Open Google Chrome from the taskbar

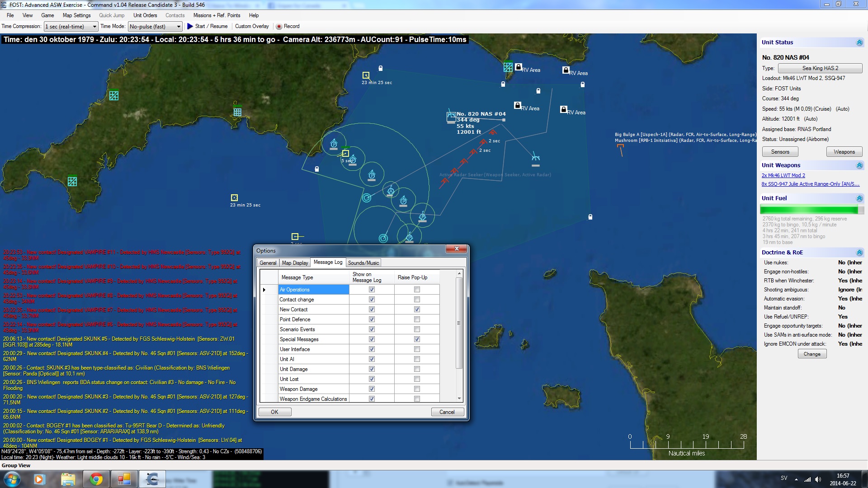[x=96, y=479]
